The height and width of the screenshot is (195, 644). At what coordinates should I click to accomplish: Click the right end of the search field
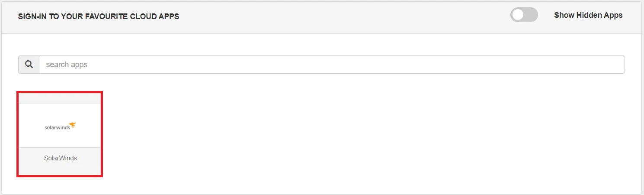pos(614,65)
